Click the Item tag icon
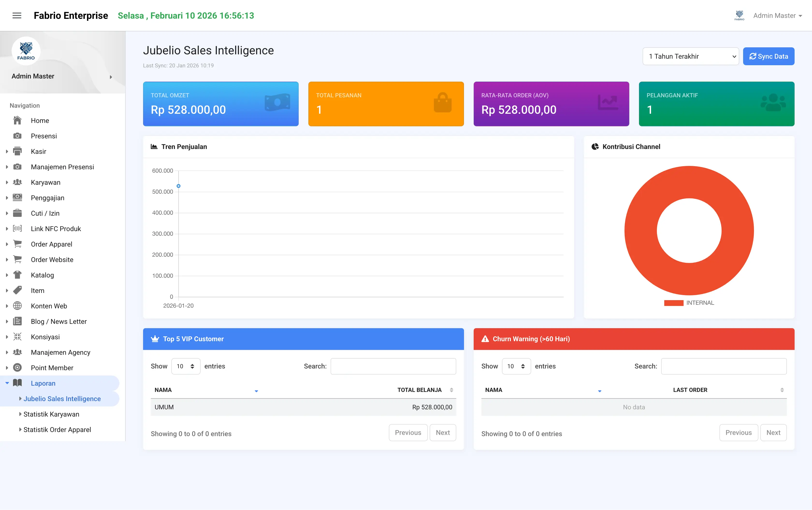Viewport: 812px width, 510px height. [x=17, y=290]
